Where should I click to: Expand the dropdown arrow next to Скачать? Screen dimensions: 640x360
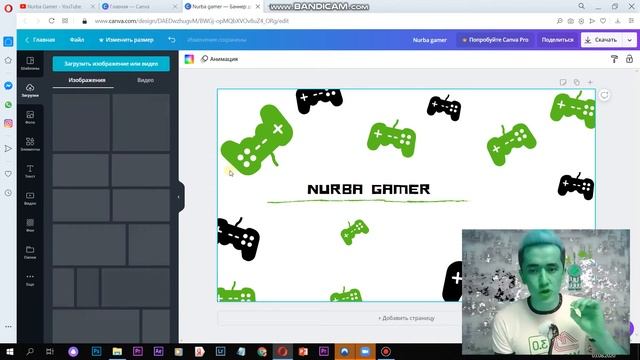(x=629, y=40)
